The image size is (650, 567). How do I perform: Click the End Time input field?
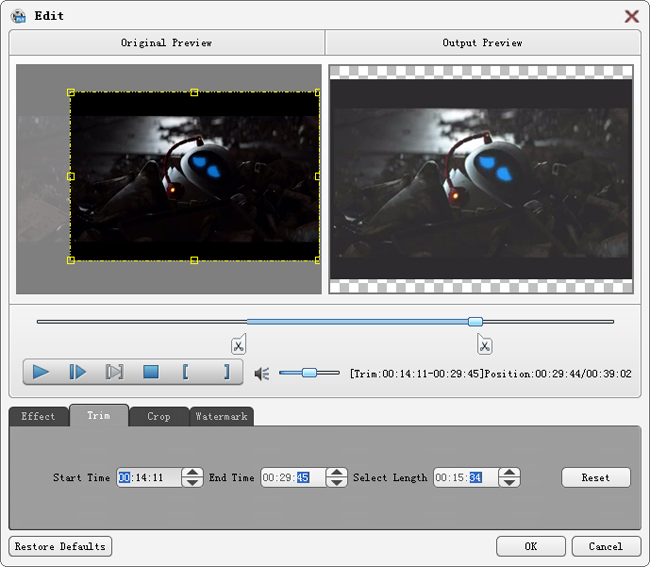[293, 477]
